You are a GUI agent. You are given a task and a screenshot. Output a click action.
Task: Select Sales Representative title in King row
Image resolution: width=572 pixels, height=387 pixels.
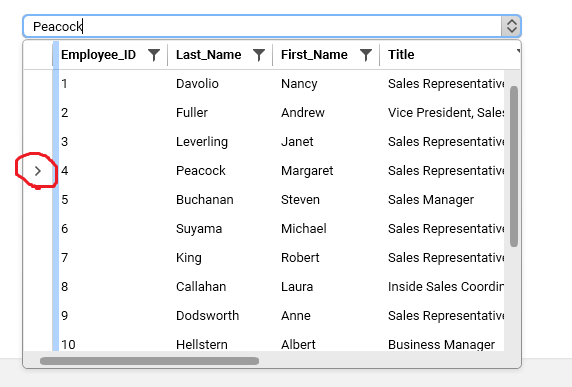tap(446, 258)
